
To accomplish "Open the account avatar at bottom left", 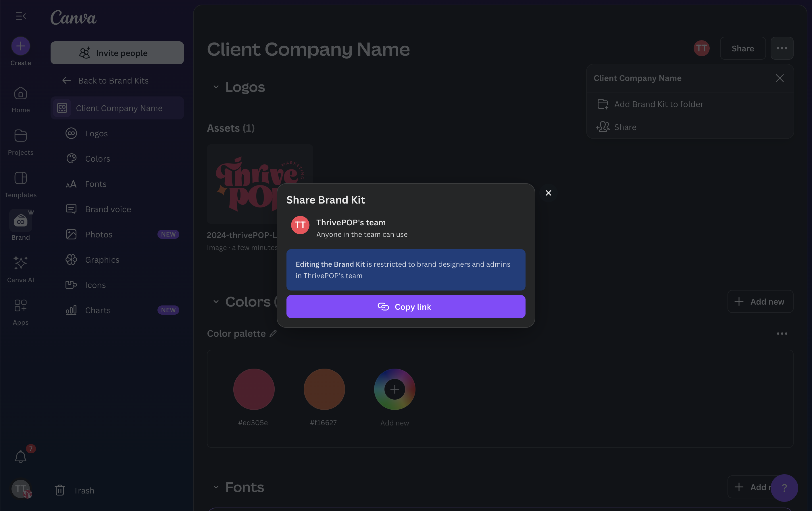I will tap(21, 489).
